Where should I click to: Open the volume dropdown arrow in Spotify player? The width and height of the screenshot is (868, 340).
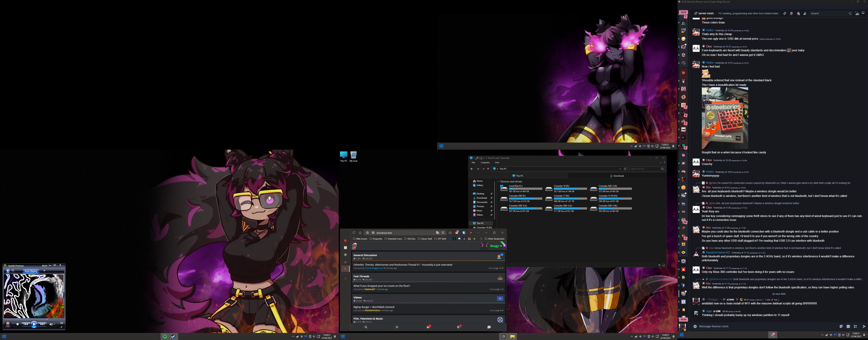[x=55, y=324]
